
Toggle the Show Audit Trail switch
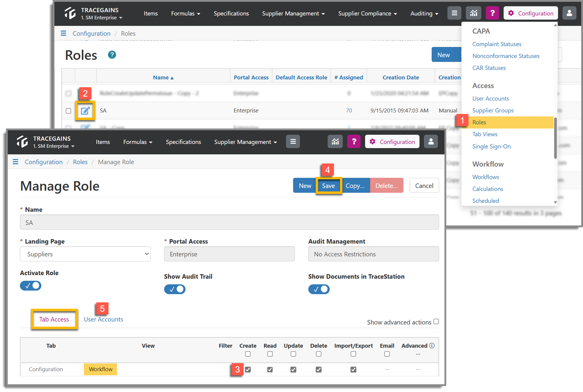tap(175, 289)
